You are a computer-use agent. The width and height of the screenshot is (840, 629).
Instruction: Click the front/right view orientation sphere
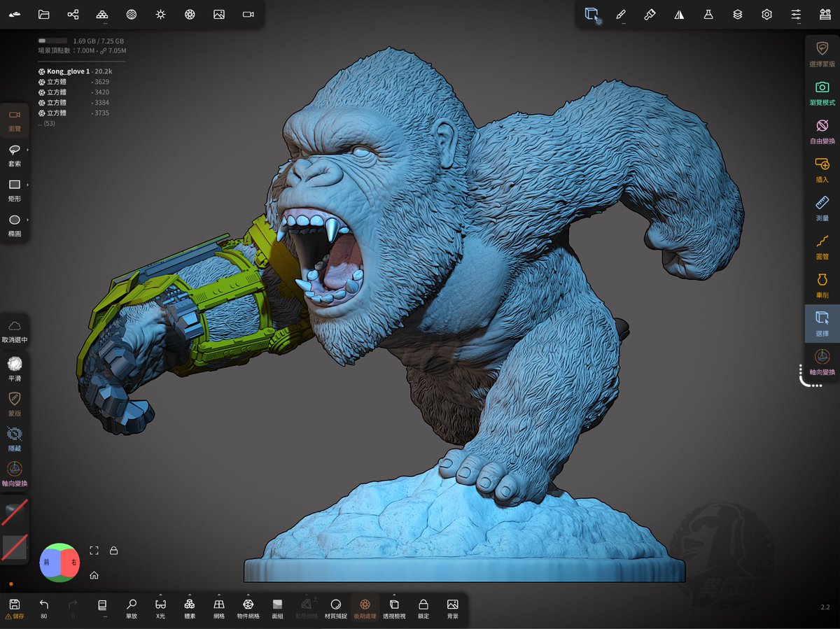(x=60, y=563)
